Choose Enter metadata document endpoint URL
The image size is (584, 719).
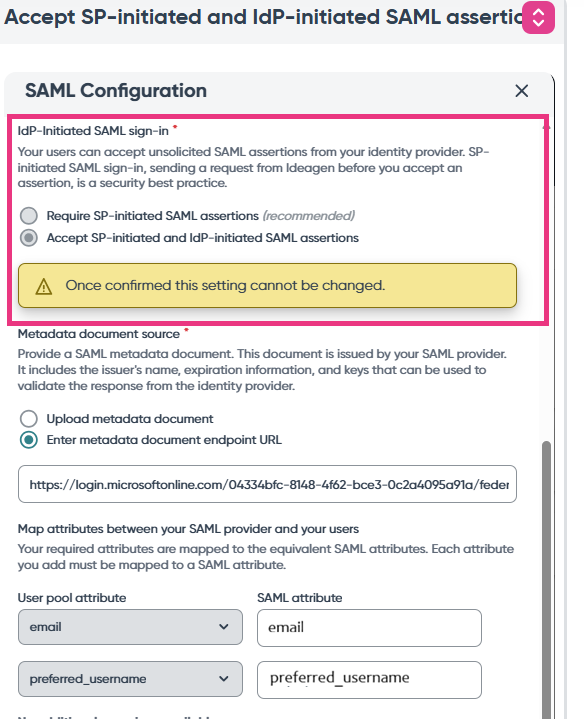29,440
